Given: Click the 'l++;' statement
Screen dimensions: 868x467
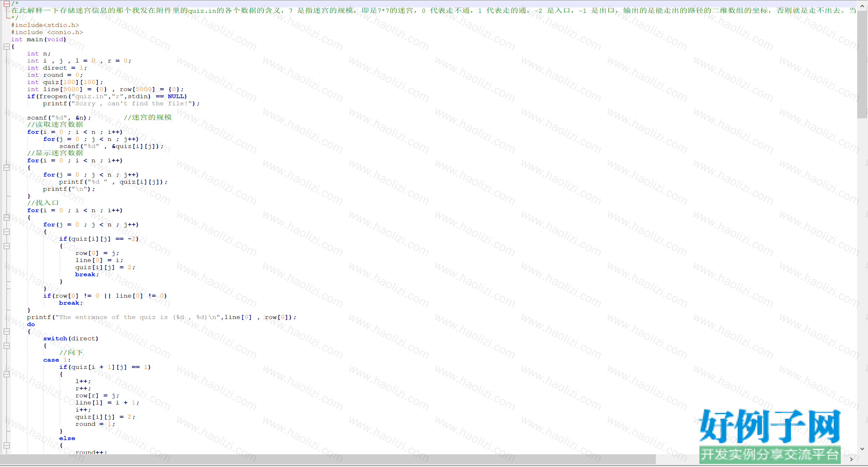Looking at the screenshot, I should (83, 382).
